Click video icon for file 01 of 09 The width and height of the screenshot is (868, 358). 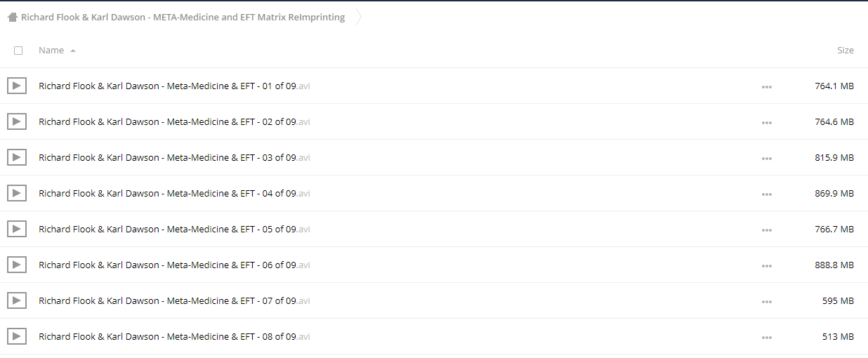coord(17,86)
